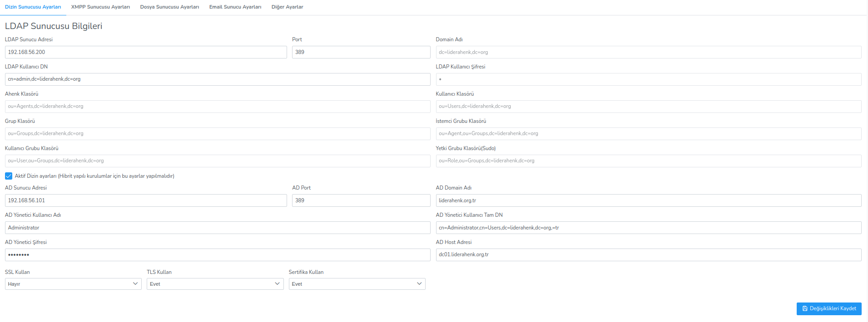Go to Email Sunucu Ayarları tab

[235, 7]
